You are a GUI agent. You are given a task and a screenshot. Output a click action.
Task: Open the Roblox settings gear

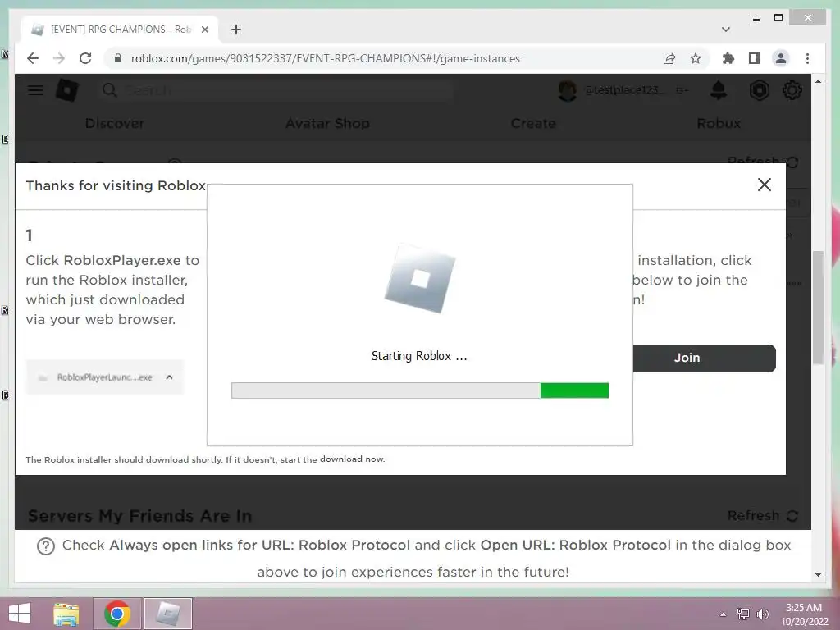click(792, 90)
